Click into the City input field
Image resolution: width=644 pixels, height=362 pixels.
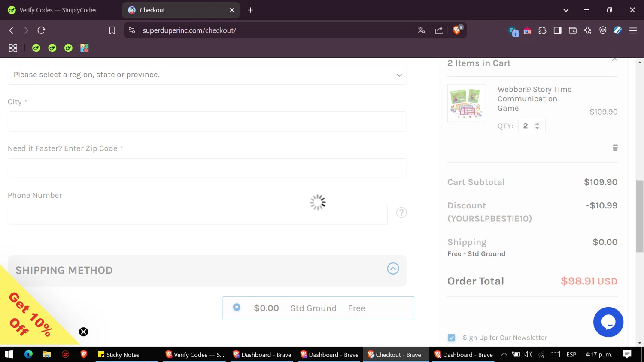click(x=207, y=121)
